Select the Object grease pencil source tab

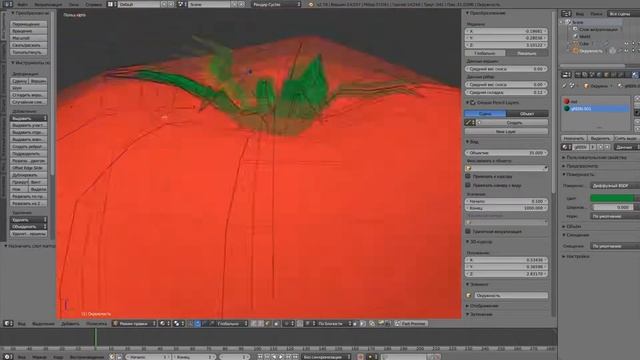click(x=527, y=113)
